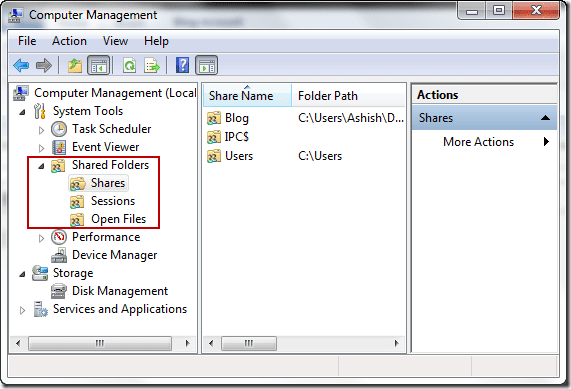Image resolution: width=571 pixels, height=389 pixels.
Task: Go up one level with folder icon
Action: tap(75, 66)
